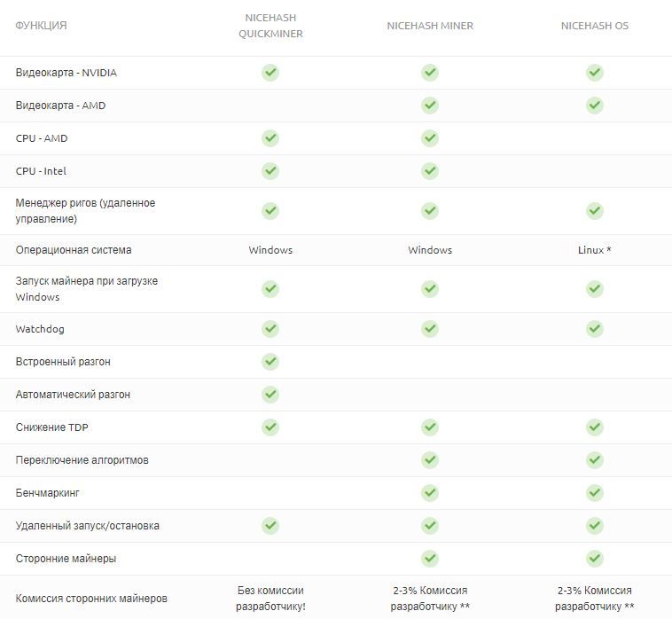Click the Удаленный запуск/остановка checkmark under QuickMiner
Viewport: 672px width, 619px height.
(270, 526)
